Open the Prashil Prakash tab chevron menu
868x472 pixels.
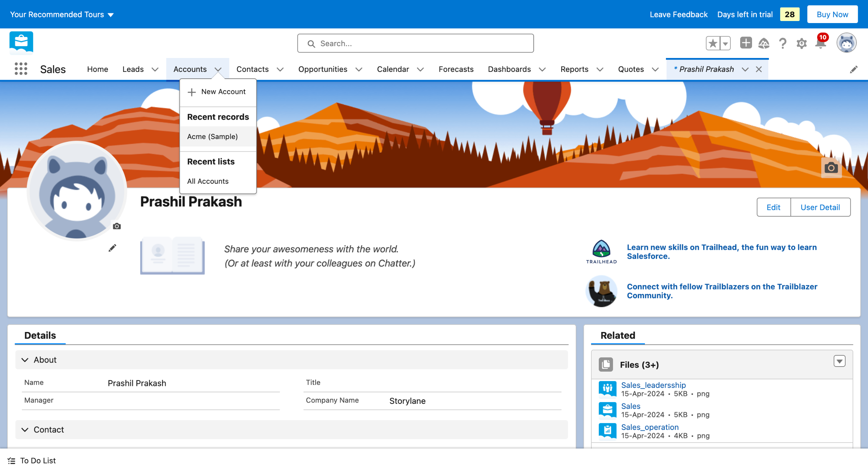pyautogui.click(x=745, y=70)
